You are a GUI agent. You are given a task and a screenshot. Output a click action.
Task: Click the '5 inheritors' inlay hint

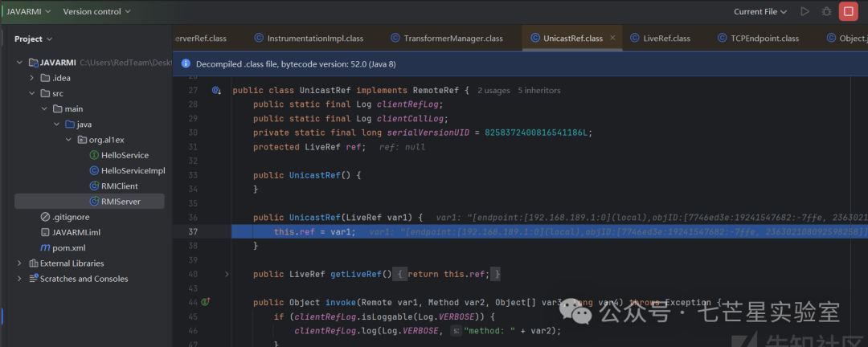(x=539, y=90)
